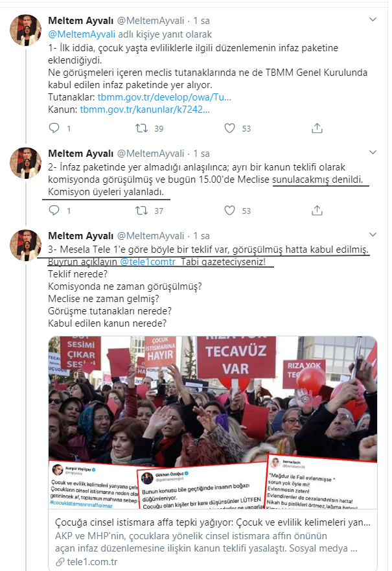Open the avatar on the third tweet
Viewport: 392px width, 571px height.
(x=25, y=245)
